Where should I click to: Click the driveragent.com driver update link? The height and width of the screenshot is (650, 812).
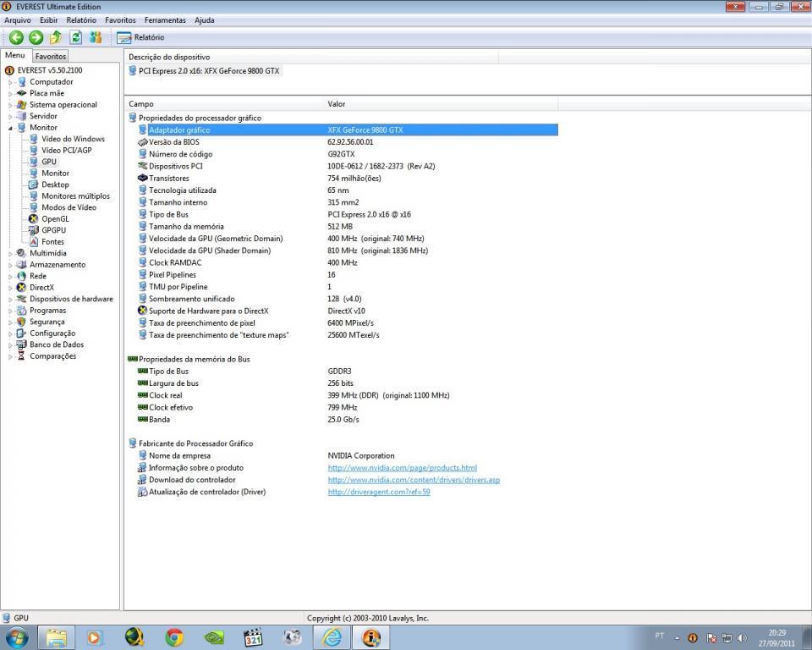(378, 492)
